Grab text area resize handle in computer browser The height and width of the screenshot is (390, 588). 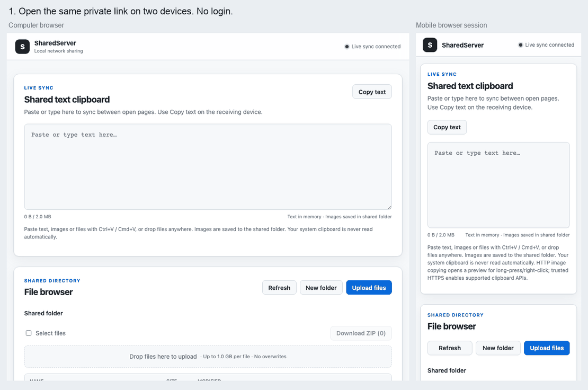pos(390,207)
